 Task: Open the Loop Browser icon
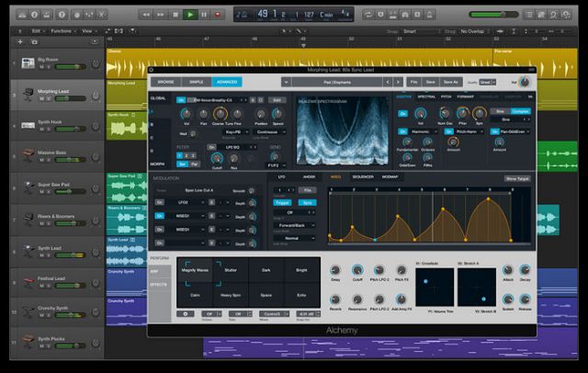(553, 15)
